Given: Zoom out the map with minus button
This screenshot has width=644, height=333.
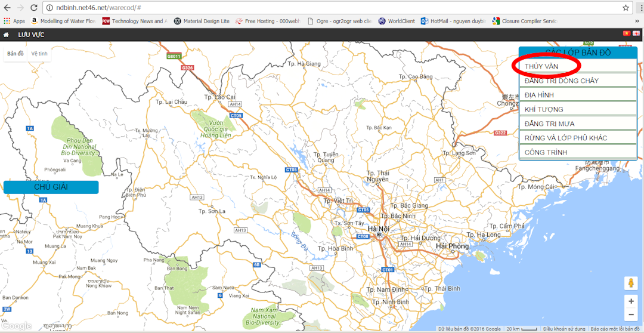Looking at the screenshot, I should 631,314.
